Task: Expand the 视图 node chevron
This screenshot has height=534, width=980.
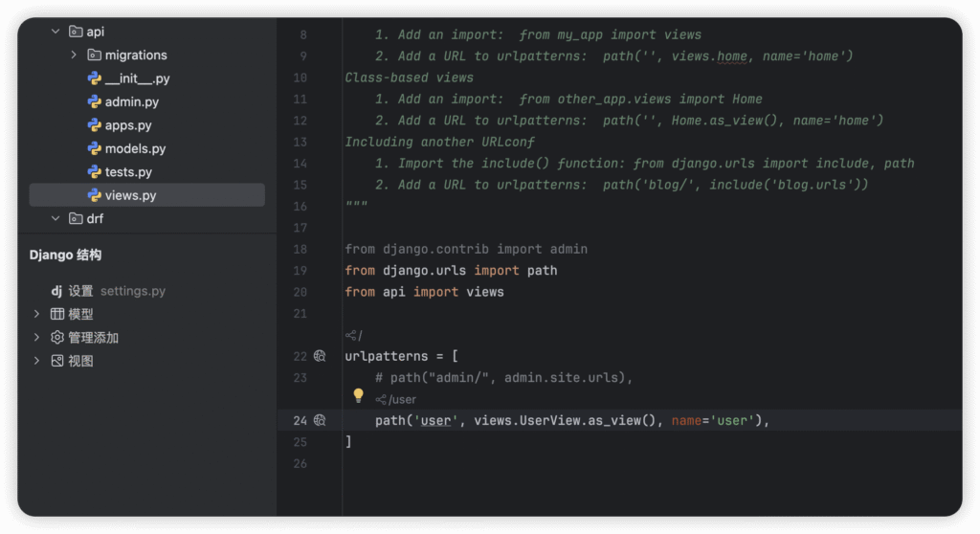Action: [x=36, y=361]
